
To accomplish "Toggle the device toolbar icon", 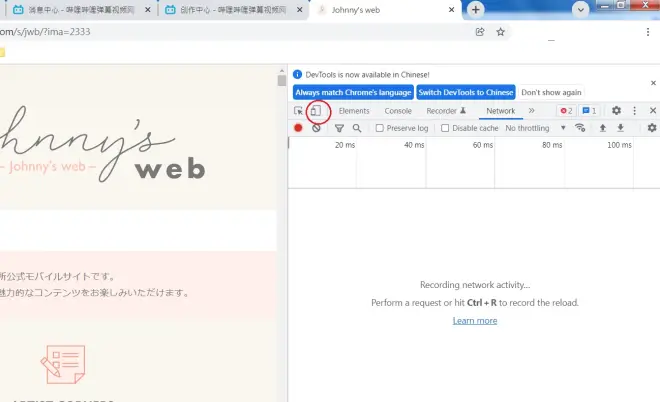I will (x=315, y=111).
